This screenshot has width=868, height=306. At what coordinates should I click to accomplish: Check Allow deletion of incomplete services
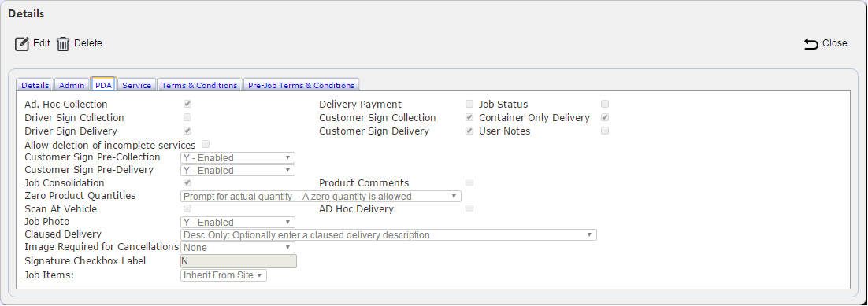point(206,144)
